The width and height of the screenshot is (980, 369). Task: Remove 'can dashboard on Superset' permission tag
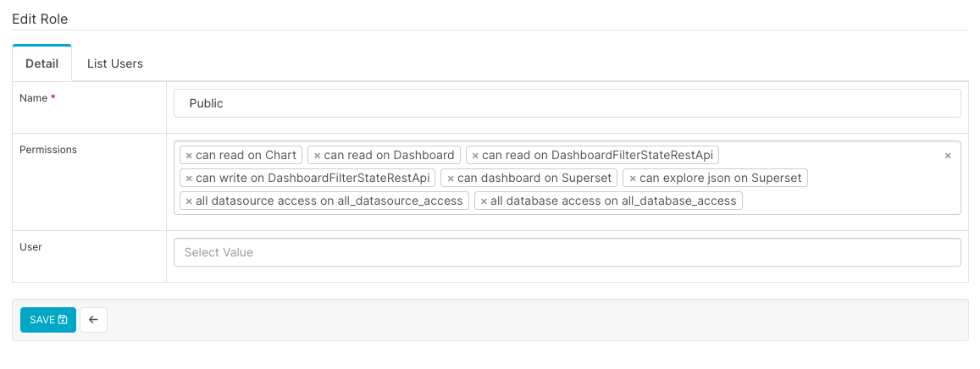pyautogui.click(x=451, y=179)
